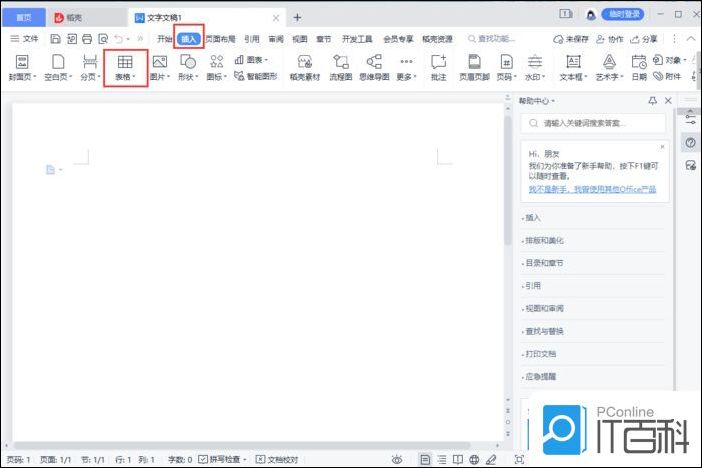Viewport: 702px width, 468px height.
Task: Insert a mind map (思维导图)
Action: pyautogui.click(x=374, y=68)
